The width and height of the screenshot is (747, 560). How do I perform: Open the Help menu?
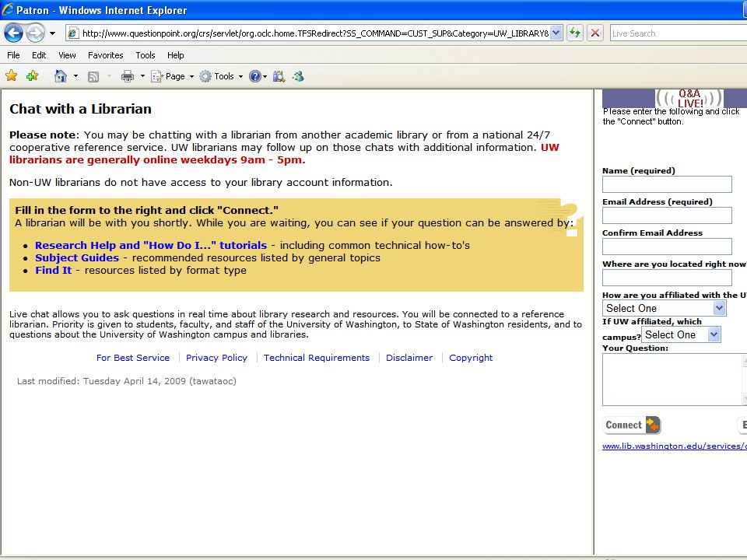(175, 55)
